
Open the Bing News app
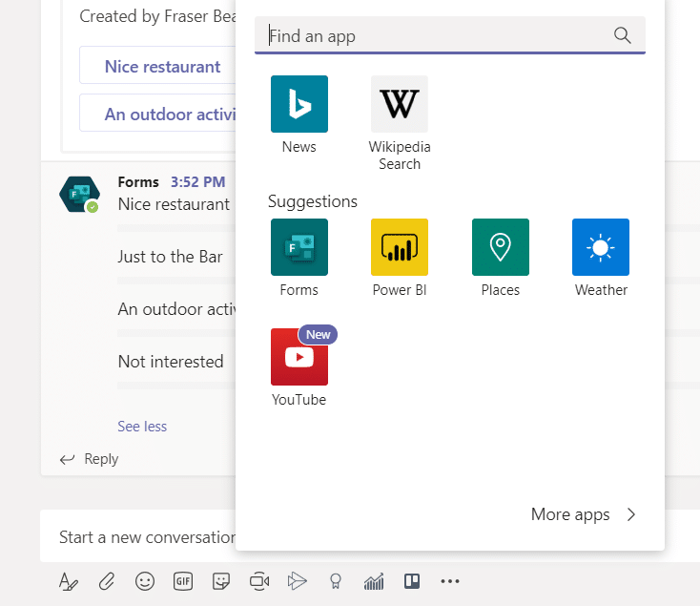[x=299, y=104]
